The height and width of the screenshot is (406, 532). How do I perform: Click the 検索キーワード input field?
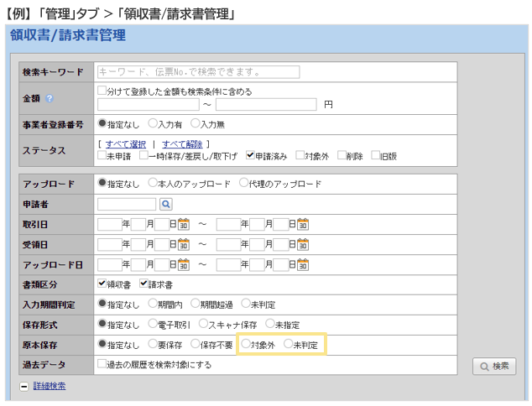[198, 72]
